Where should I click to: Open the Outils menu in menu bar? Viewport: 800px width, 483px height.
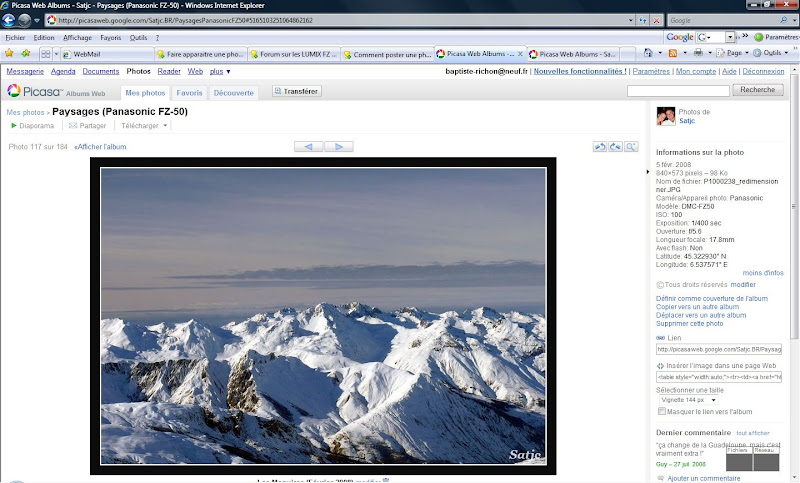[138, 38]
